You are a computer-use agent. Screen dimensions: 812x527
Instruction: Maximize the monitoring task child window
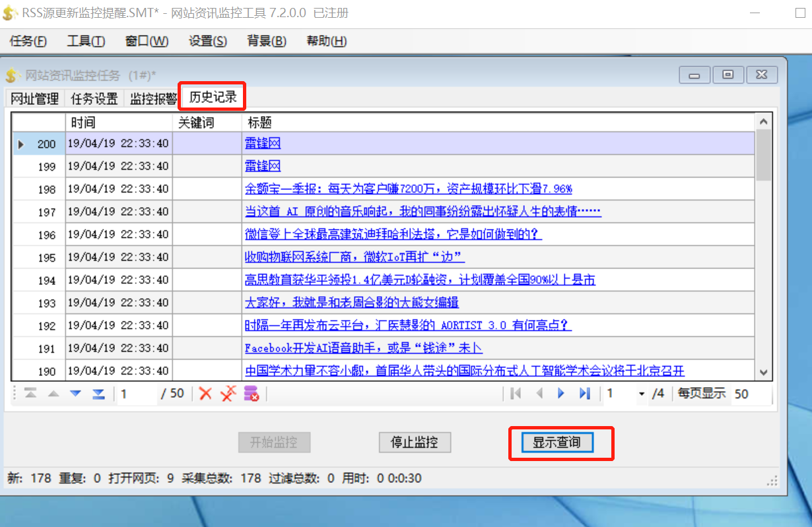click(728, 75)
